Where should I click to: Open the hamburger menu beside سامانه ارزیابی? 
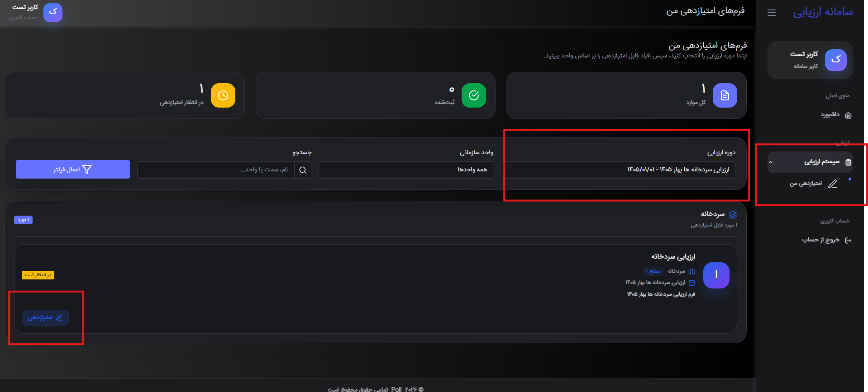click(x=772, y=13)
